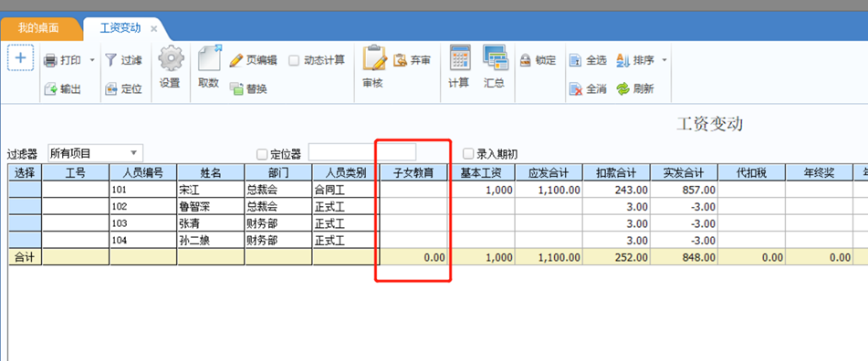Image resolution: width=868 pixels, height=361 pixels.
Task: Click the 合同工 cell for 宋江
Action: pyautogui.click(x=346, y=191)
